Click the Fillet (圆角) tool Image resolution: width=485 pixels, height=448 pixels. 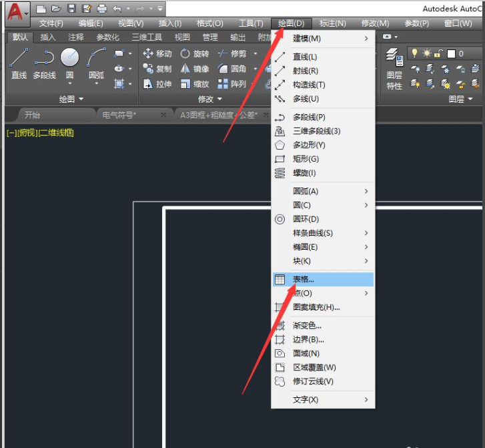(x=232, y=68)
